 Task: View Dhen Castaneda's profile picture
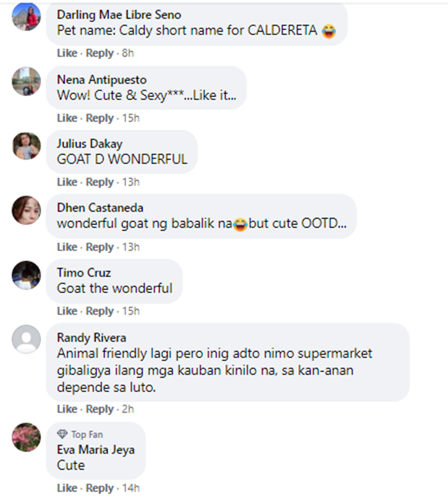coord(26,210)
